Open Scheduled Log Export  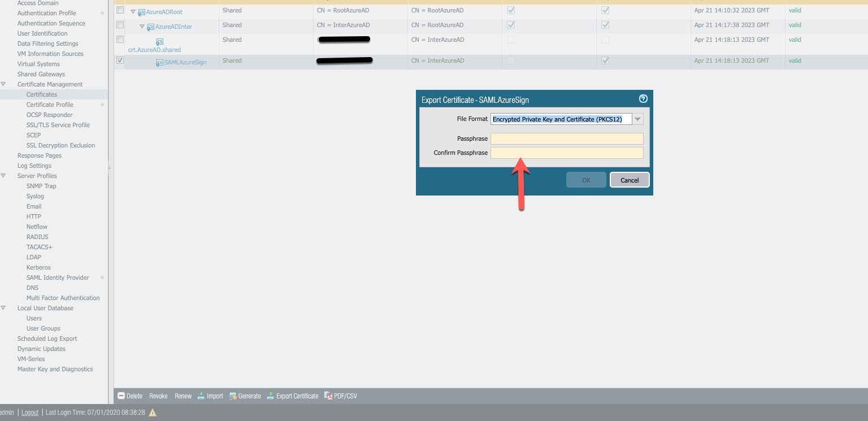(x=47, y=338)
